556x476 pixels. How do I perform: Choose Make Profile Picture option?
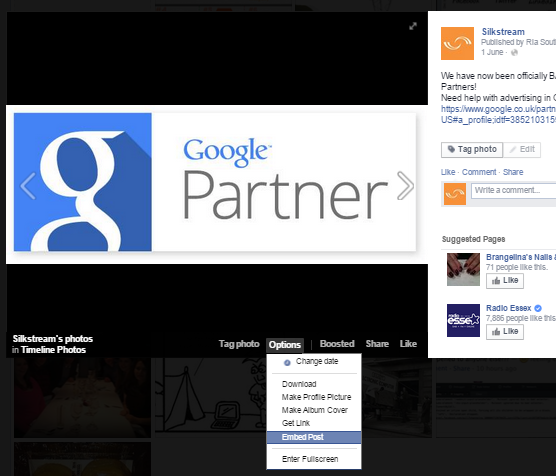point(314,397)
